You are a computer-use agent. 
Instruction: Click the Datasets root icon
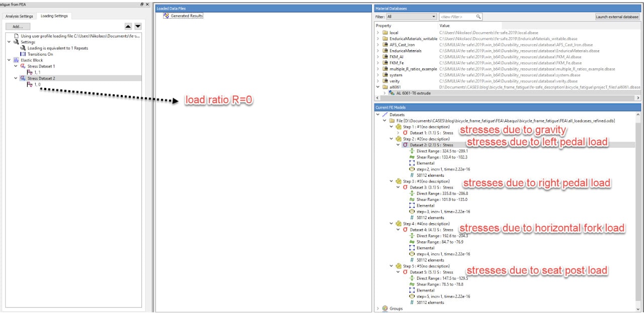385,115
